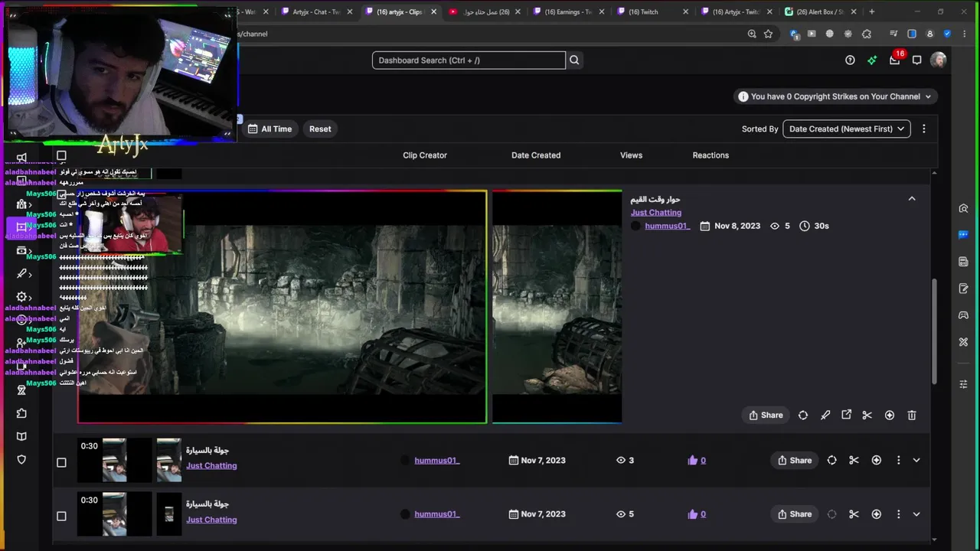Open the three-dot menu next to Sorted By
The height and width of the screenshot is (551, 980).
(x=923, y=129)
